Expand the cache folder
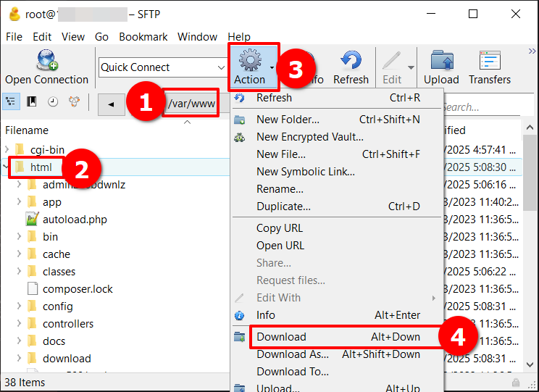This screenshot has height=392, width=539. pos(20,254)
